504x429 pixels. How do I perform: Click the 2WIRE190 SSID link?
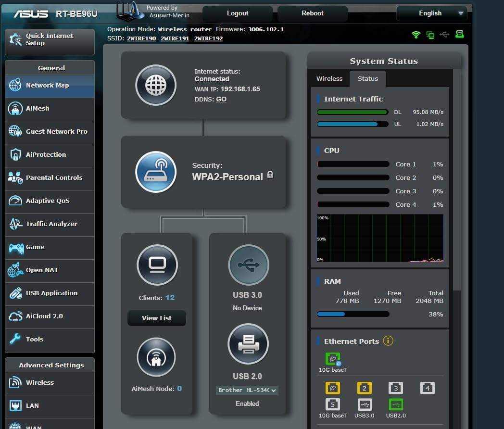click(x=141, y=38)
